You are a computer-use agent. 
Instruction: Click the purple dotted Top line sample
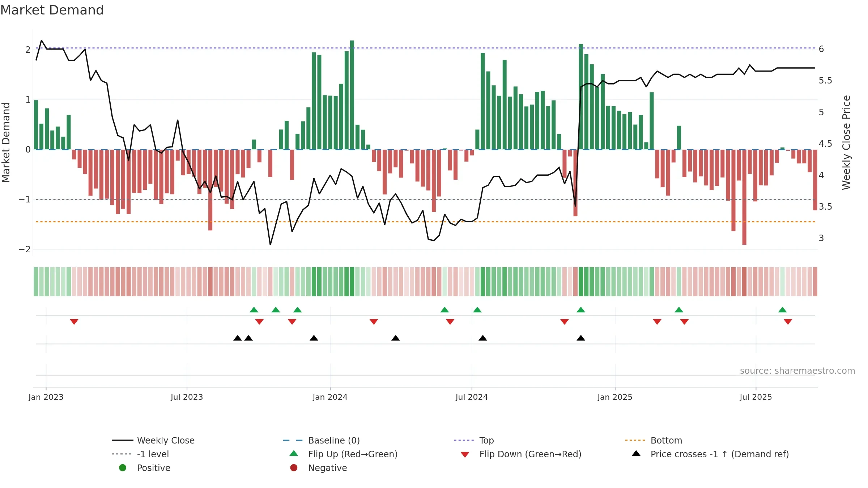(x=465, y=440)
